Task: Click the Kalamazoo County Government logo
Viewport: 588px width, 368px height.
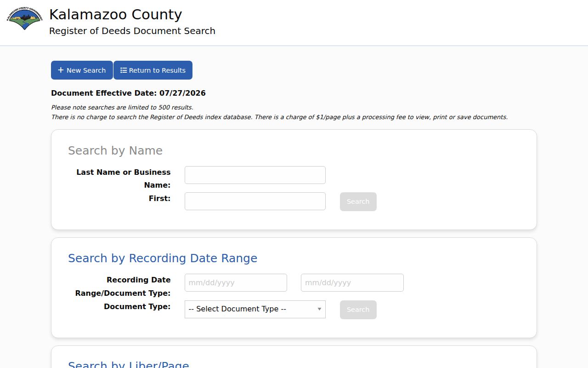Action: pyautogui.click(x=24, y=19)
